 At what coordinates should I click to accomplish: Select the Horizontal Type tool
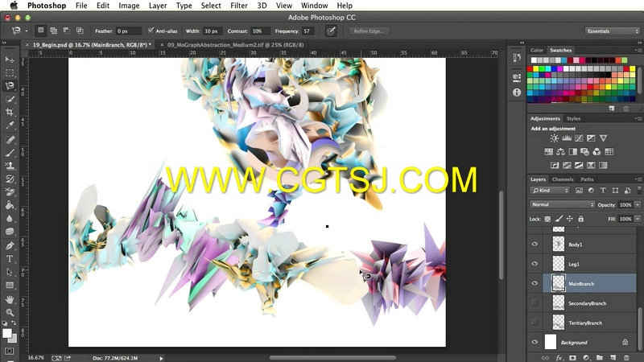click(x=10, y=259)
